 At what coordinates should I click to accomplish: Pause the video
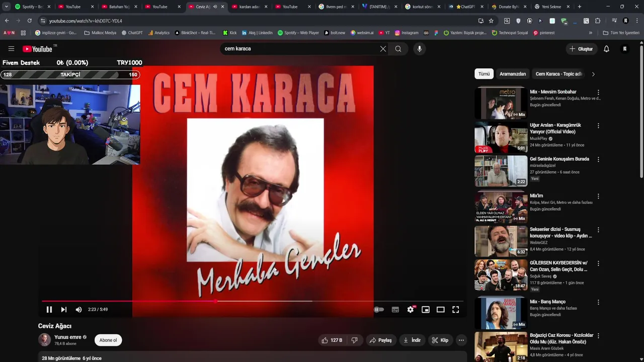pos(49,310)
